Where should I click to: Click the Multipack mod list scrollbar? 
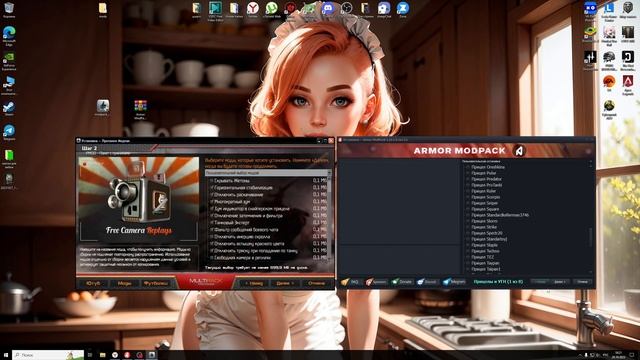pos(329,218)
